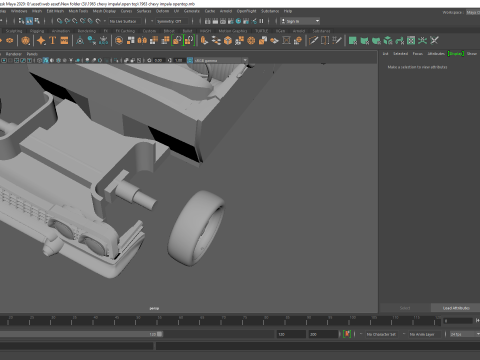Click the gamma value field showing 1.00
The height and width of the screenshot is (360, 480).
coord(178,60)
